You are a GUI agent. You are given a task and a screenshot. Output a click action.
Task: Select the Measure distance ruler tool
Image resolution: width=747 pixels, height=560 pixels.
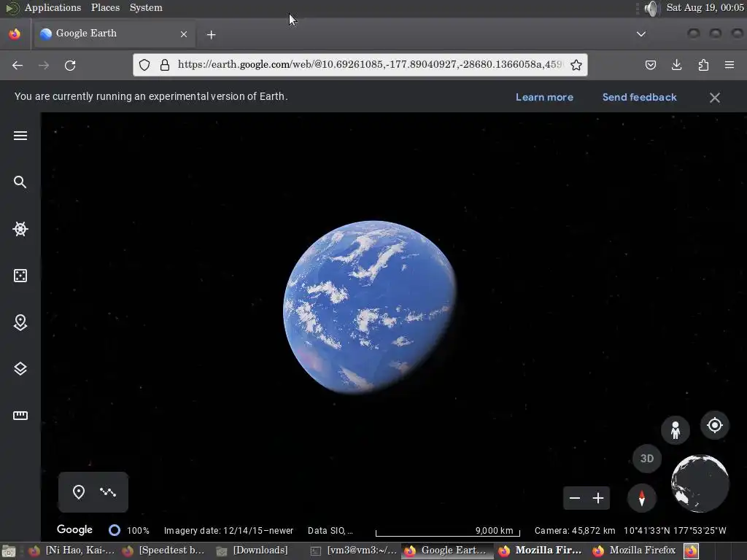(x=20, y=416)
